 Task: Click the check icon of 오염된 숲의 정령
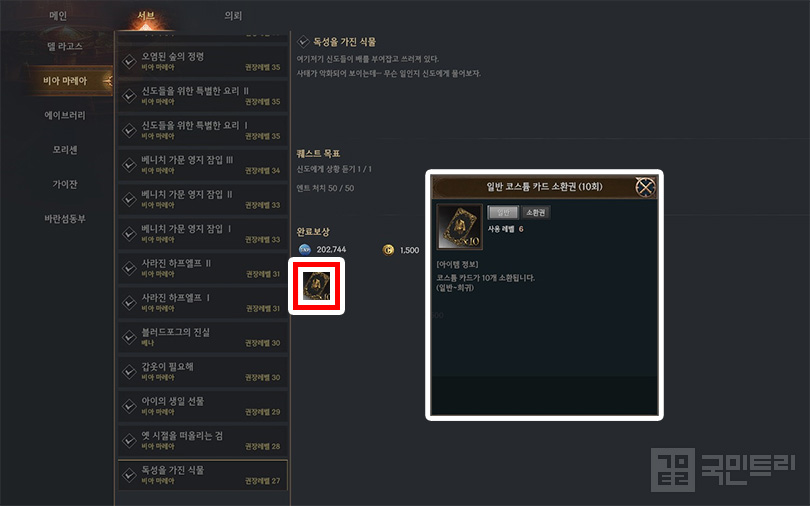pyautogui.click(x=129, y=61)
